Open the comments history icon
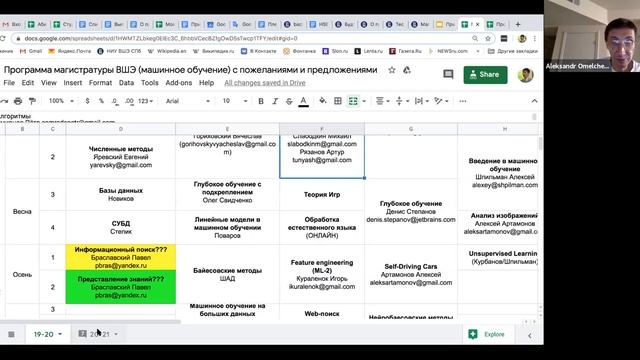640x360 pixels. click(x=448, y=74)
